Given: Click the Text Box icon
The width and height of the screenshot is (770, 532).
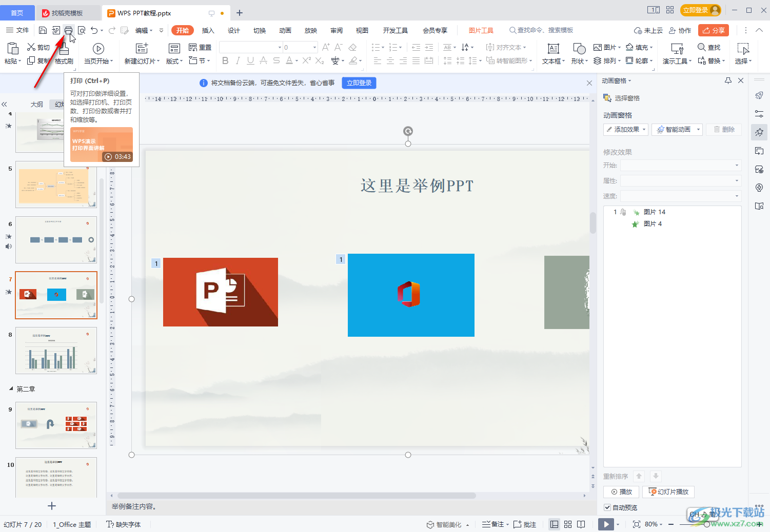Looking at the screenshot, I should click(554, 49).
